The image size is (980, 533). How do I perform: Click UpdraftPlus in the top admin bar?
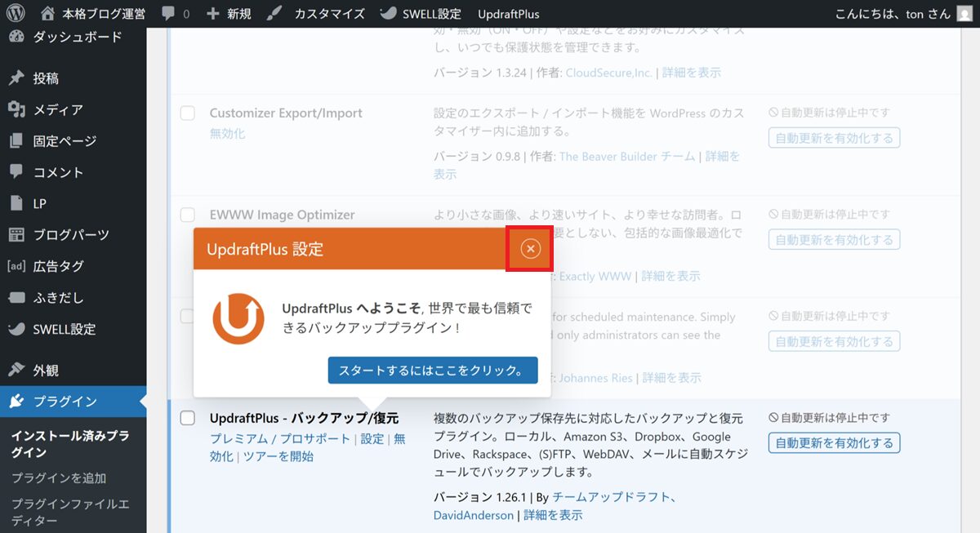pyautogui.click(x=508, y=14)
